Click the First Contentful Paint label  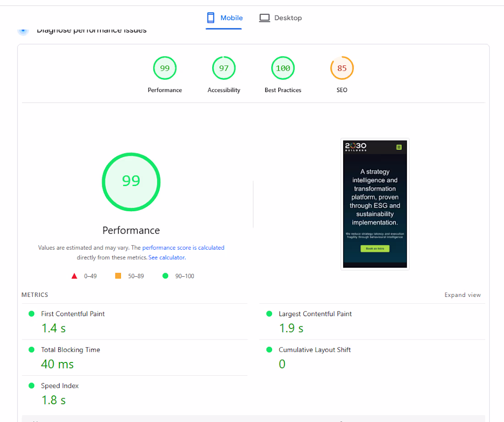(x=73, y=314)
